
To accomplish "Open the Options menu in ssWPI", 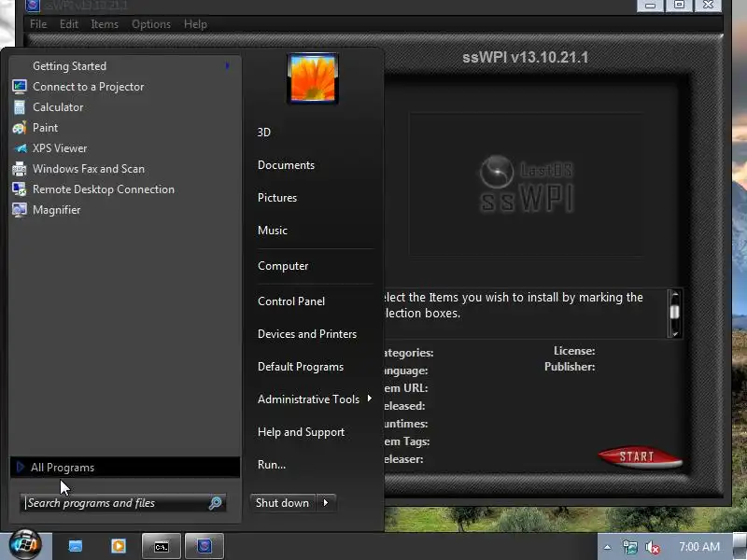I will [x=151, y=24].
